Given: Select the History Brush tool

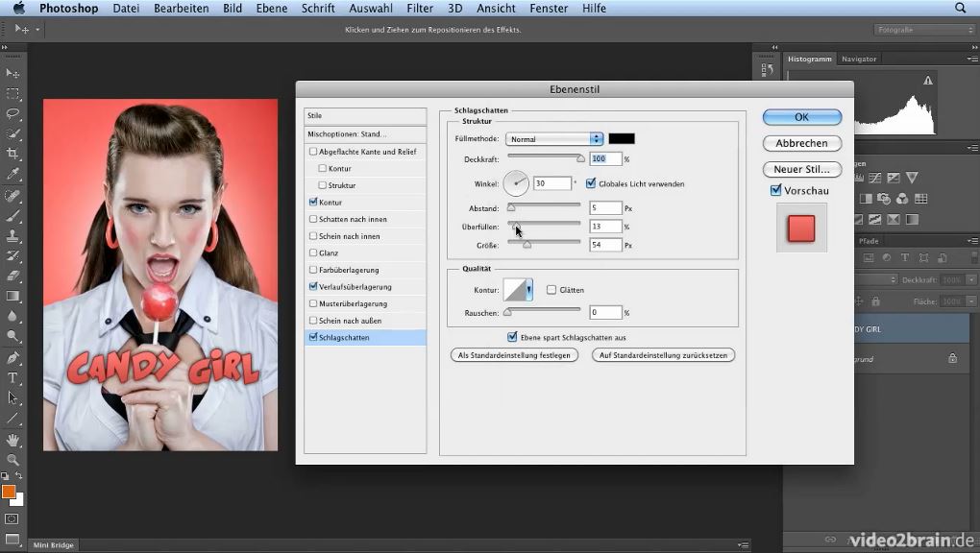Looking at the screenshot, I should click(x=12, y=256).
